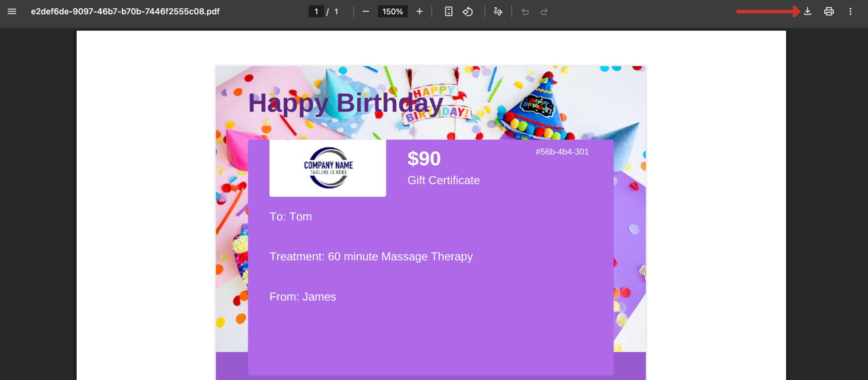868x380 pixels.
Task: Click the PDF file name title
Action: pos(125,12)
